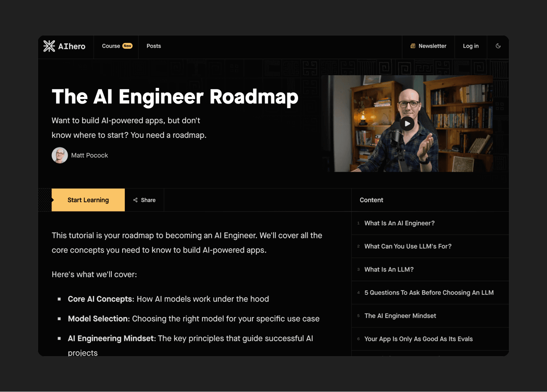The height and width of the screenshot is (392, 547).
Task: Click the Content panel header
Action: pyautogui.click(x=371, y=200)
